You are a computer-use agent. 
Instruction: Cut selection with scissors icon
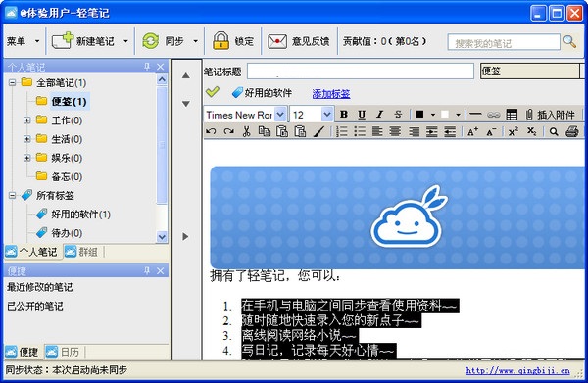(246, 131)
